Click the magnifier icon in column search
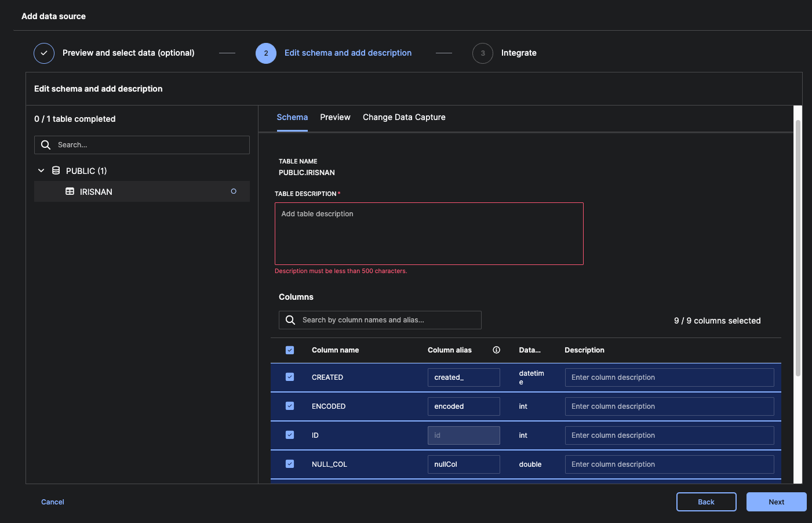Viewport: 812px width, 523px height. coord(290,320)
